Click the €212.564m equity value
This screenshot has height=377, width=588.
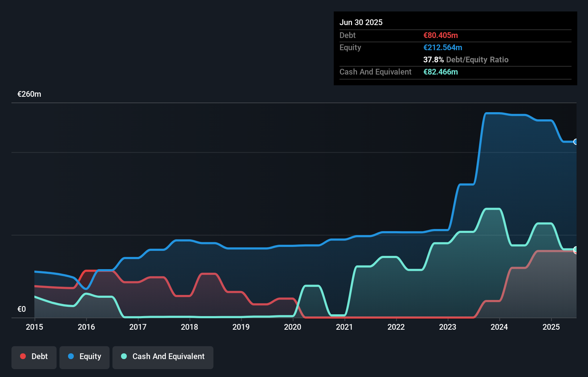click(443, 47)
